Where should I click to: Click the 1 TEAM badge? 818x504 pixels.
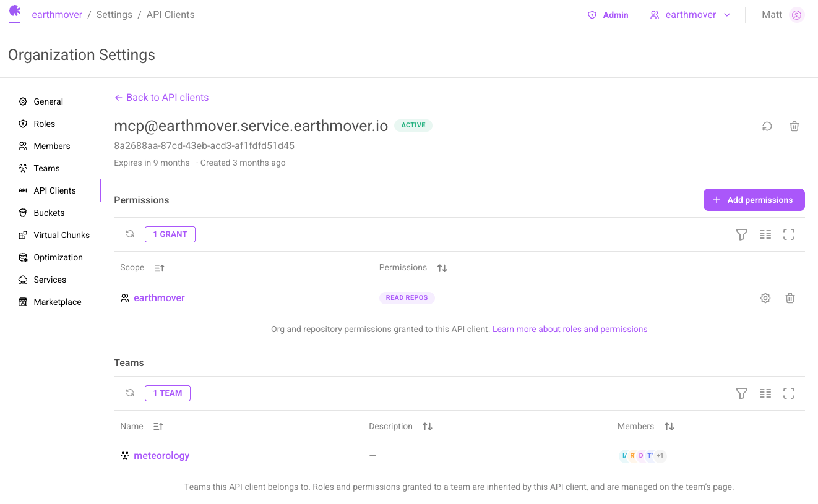[168, 393]
